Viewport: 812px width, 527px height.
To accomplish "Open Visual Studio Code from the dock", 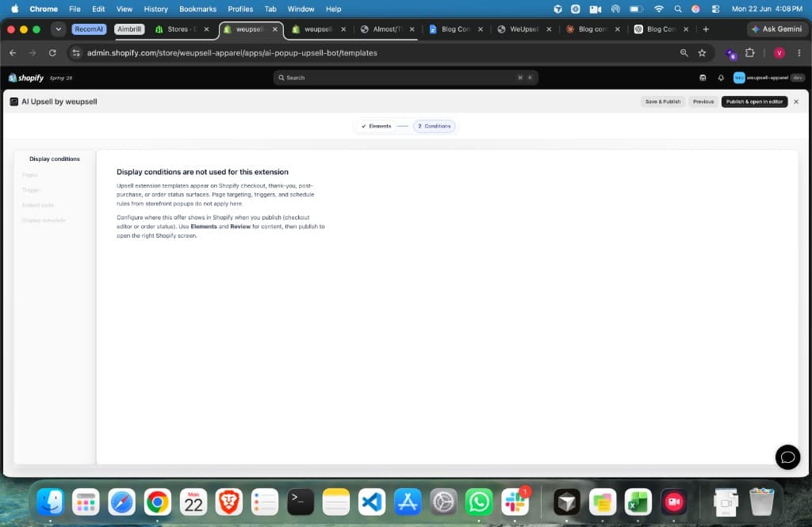I will tap(372, 502).
